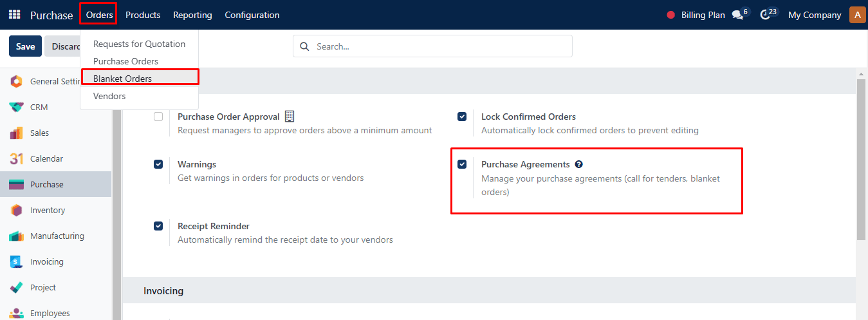
Task: Click the Purchase app title in the navbar
Action: [x=51, y=15]
